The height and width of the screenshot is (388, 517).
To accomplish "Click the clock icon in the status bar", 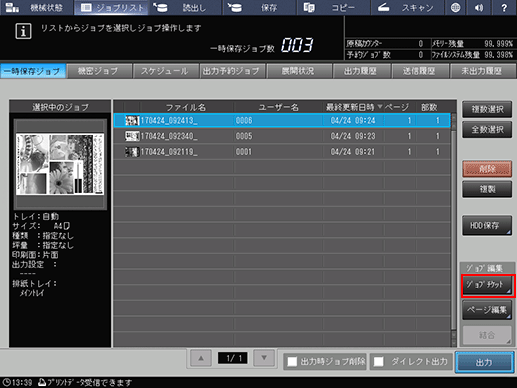I will coord(6,382).
